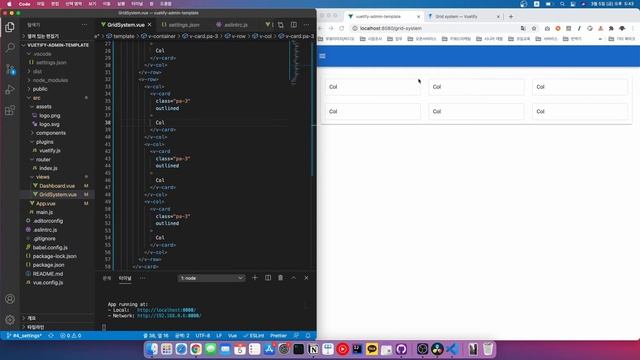
Task: Open Dashboard.vue in file explorer
Action: [x=57, y=186]
